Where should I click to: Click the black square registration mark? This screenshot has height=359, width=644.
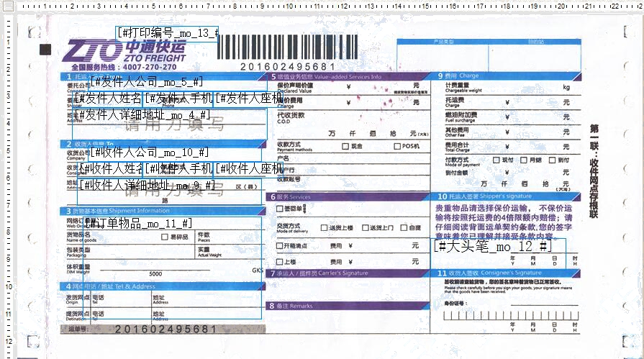[x=46, y=49]
